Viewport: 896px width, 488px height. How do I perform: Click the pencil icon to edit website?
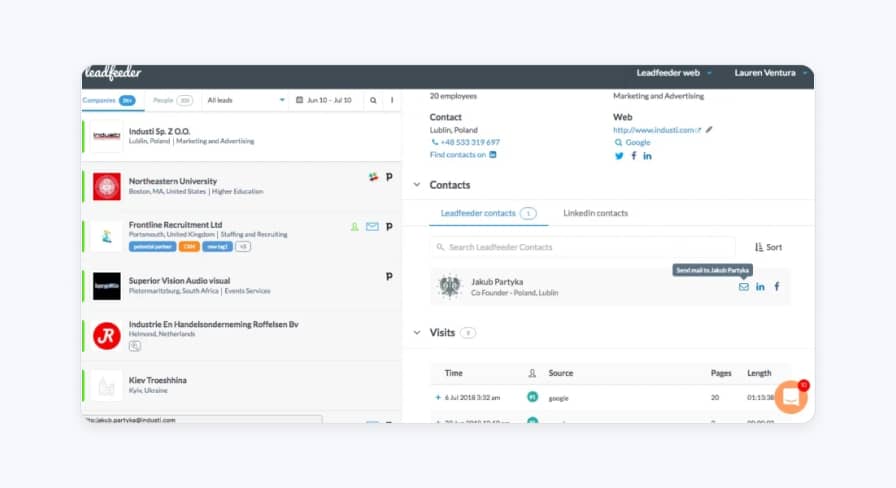pyautogui.click(x=709, y=130)
